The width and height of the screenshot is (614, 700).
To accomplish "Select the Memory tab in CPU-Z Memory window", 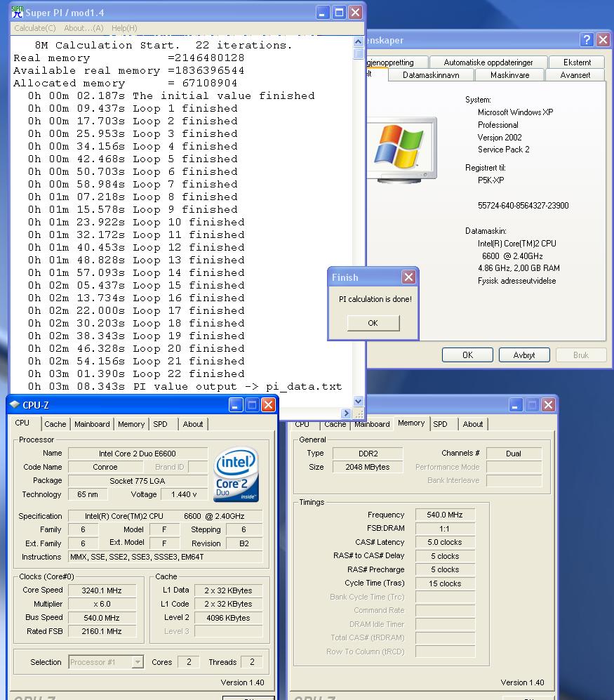I will pyautogui.click(x=411, y=423).
